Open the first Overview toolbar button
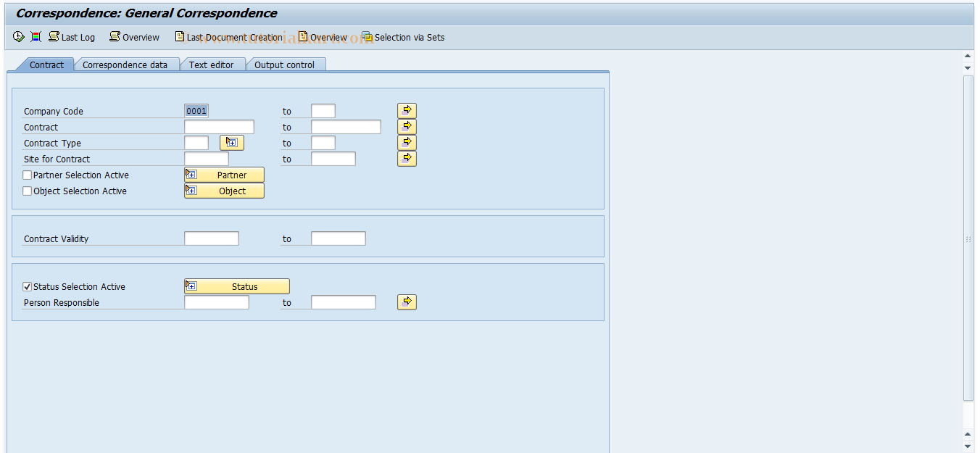Screen dimensions: 980x453 [134, 37]
